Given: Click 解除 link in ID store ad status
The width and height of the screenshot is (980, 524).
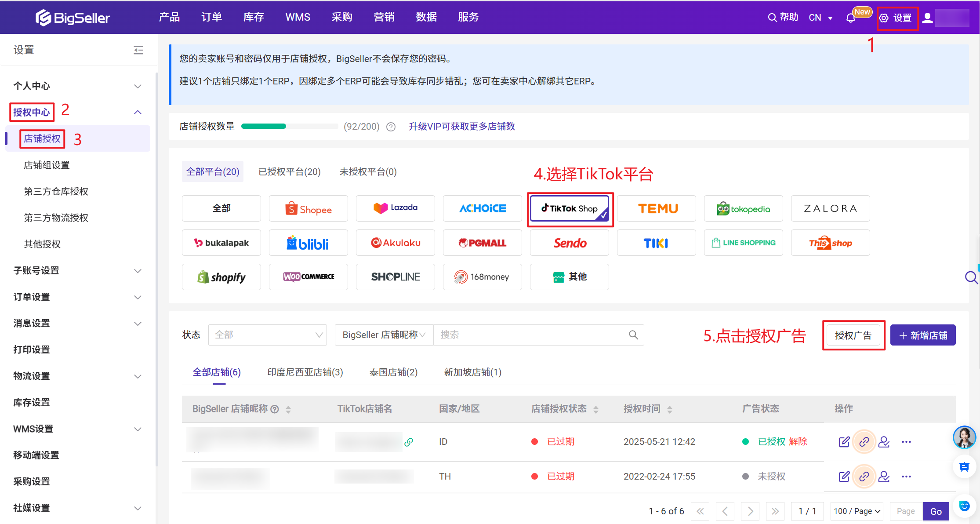Looking at the screenshot, I should tap(798, 442).
